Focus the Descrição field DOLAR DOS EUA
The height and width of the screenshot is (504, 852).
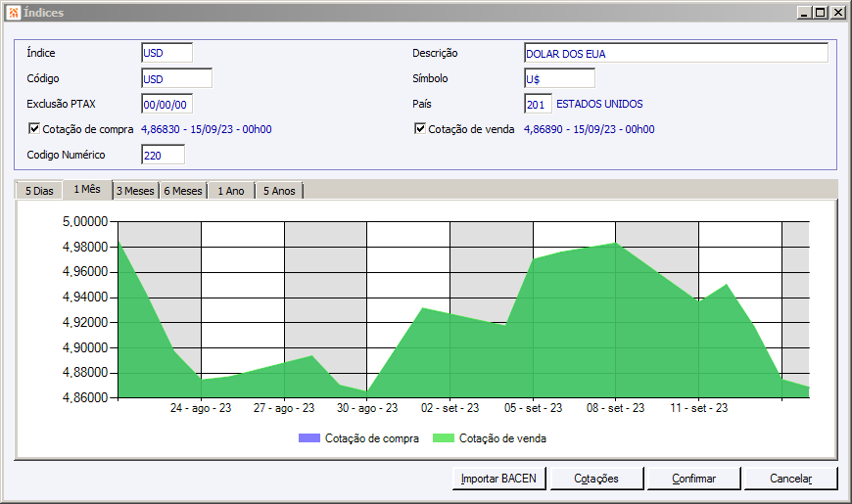click(676, 53)
